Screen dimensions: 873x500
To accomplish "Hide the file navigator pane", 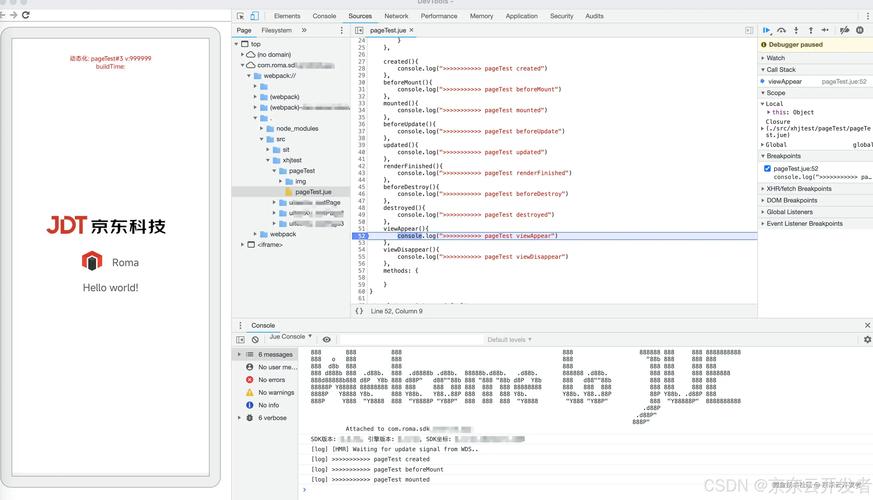I will click(359, 30).
